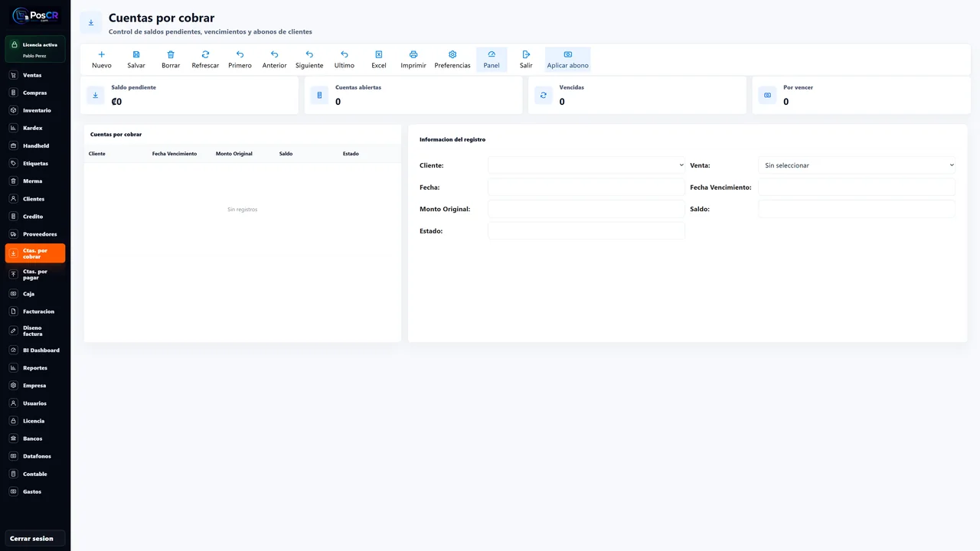Image resolution: width=980 pixels, height=551 pixels.
Task: Open the Venta dropdown
Action: (857, 165)
